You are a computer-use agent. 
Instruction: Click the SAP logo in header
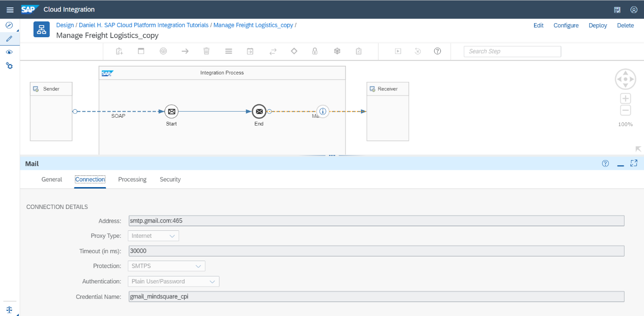29,9
